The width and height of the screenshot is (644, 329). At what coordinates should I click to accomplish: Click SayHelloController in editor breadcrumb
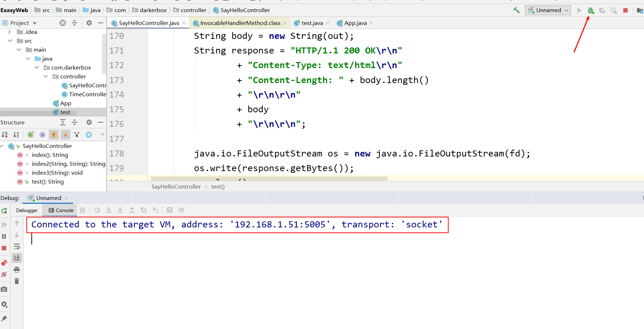[x=176, y=186]
